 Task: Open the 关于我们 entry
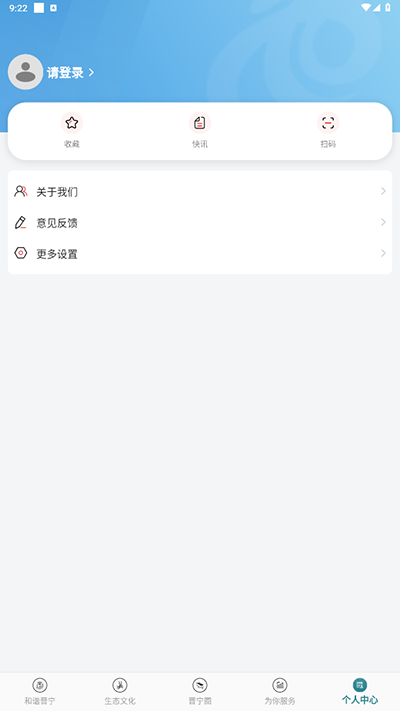[x=200, y=191]
